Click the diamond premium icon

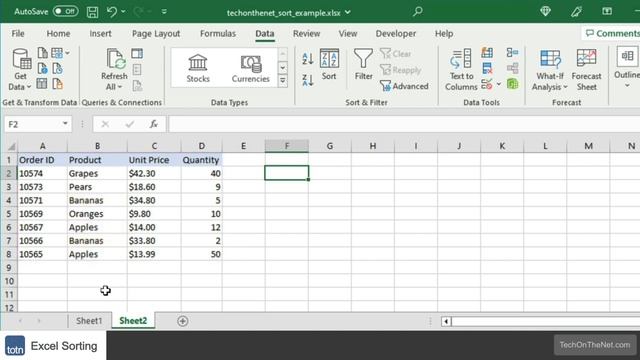(x=545, y=11)
